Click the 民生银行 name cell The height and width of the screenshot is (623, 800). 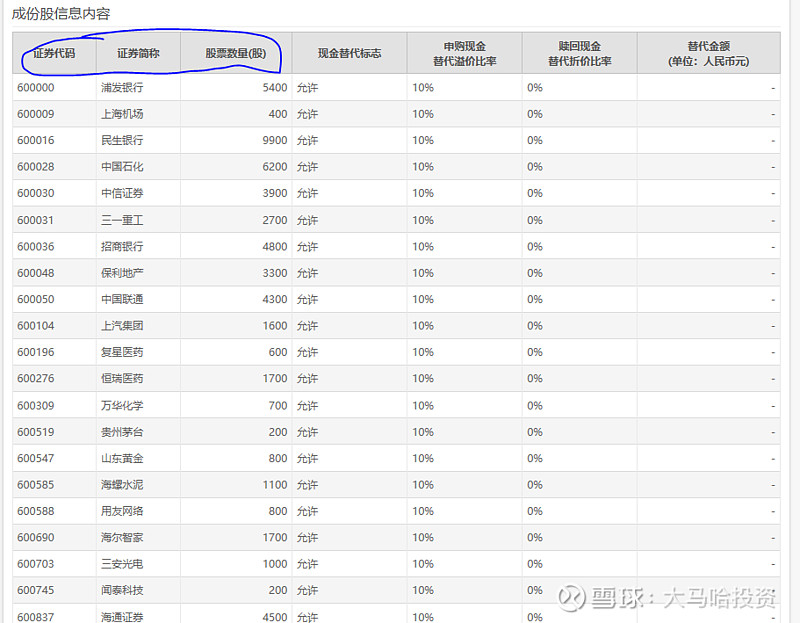pos(122,140)
